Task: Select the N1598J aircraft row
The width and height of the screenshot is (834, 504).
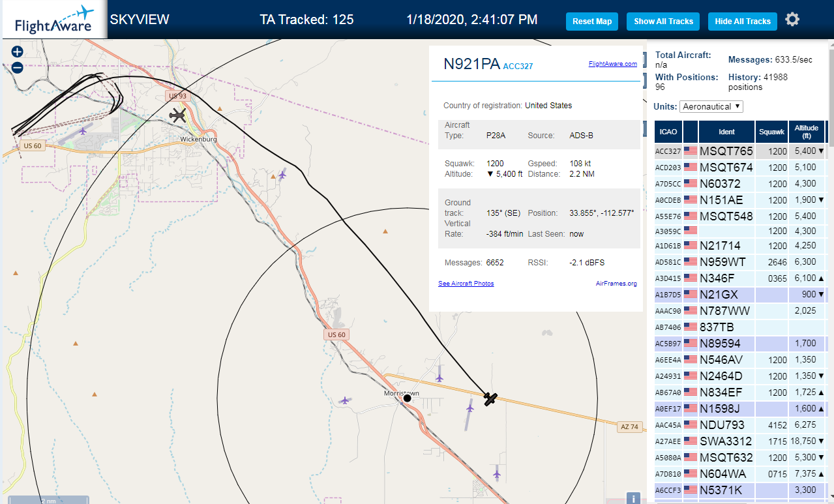Action: click(741, 408)
